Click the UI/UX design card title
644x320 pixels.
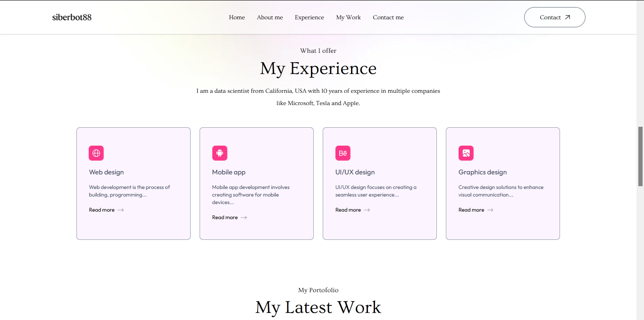tap(355, 172)
